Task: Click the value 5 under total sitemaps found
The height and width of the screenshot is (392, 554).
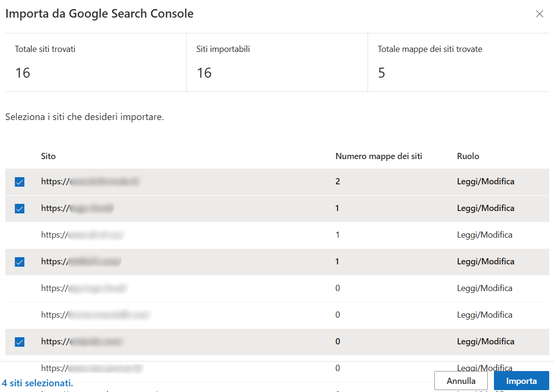Action: point(381,73)
